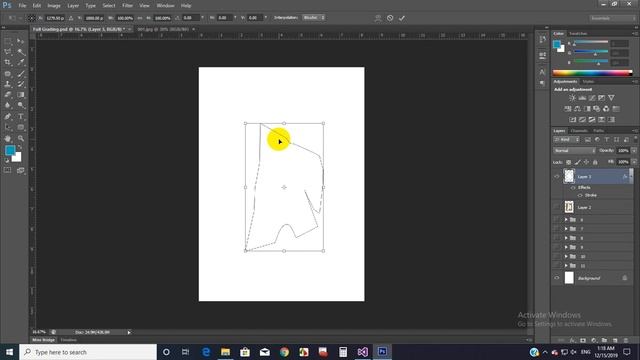Open the File menu
The width and height of the screenshot is (640, 360).
[x=22, y=6]
